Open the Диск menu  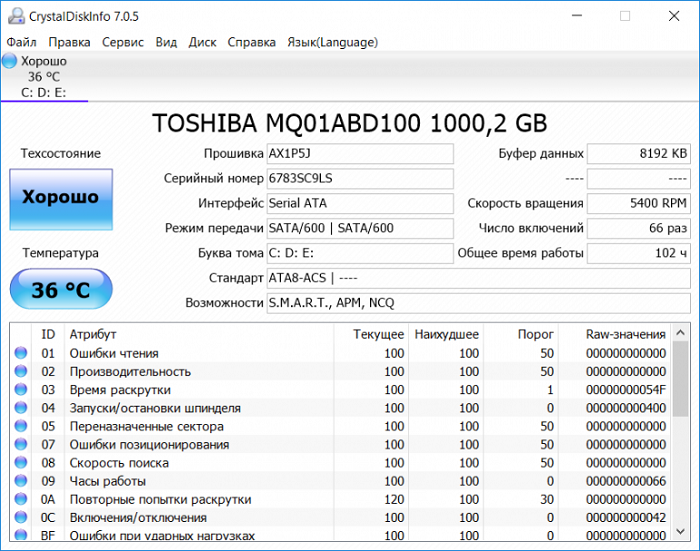click(x=202, y=42)
